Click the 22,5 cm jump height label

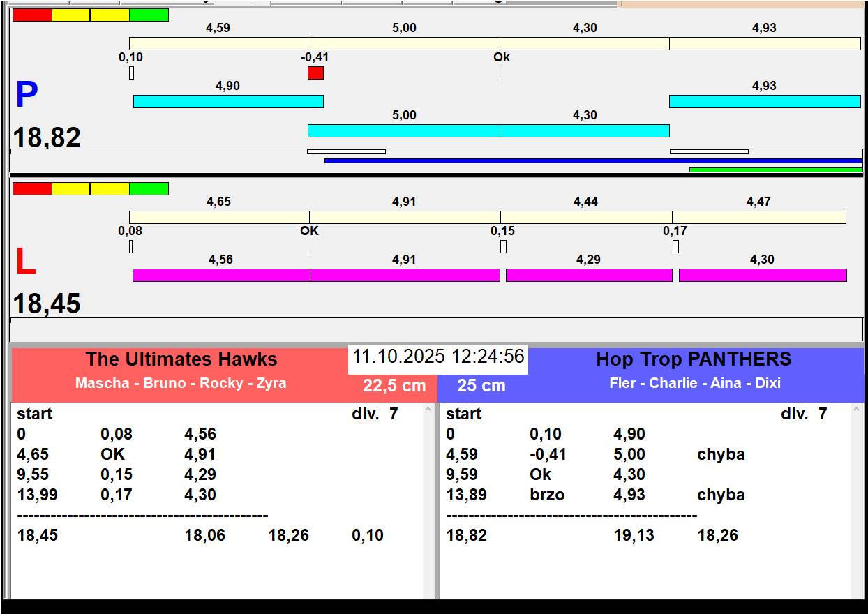[394, 386]
